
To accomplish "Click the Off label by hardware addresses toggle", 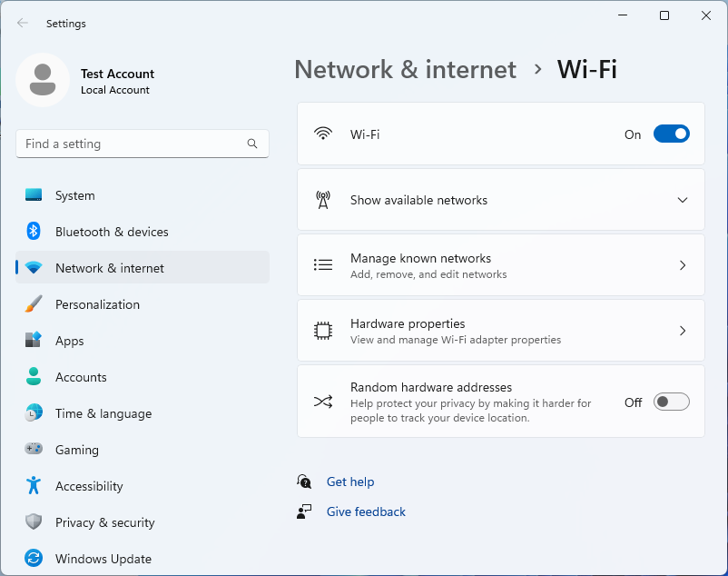I will [x=634, y=402].
